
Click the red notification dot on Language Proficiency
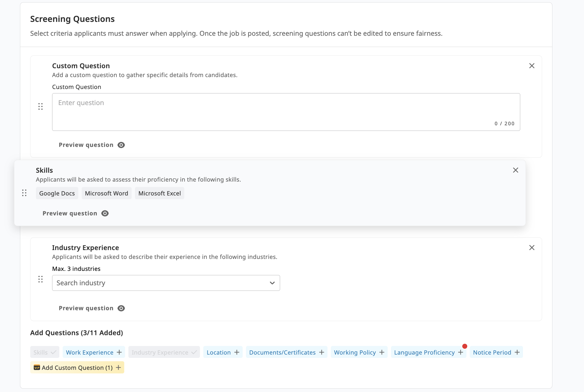[465, 346]
